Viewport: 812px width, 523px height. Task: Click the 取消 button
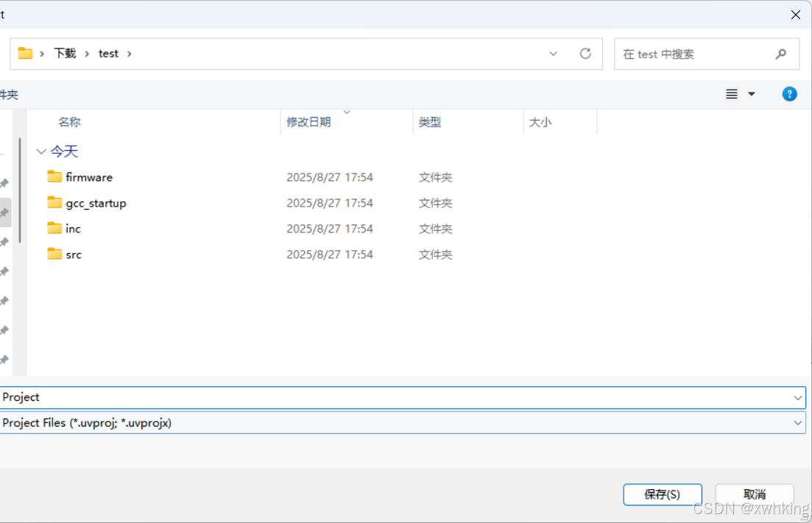(x=755, y=494)
